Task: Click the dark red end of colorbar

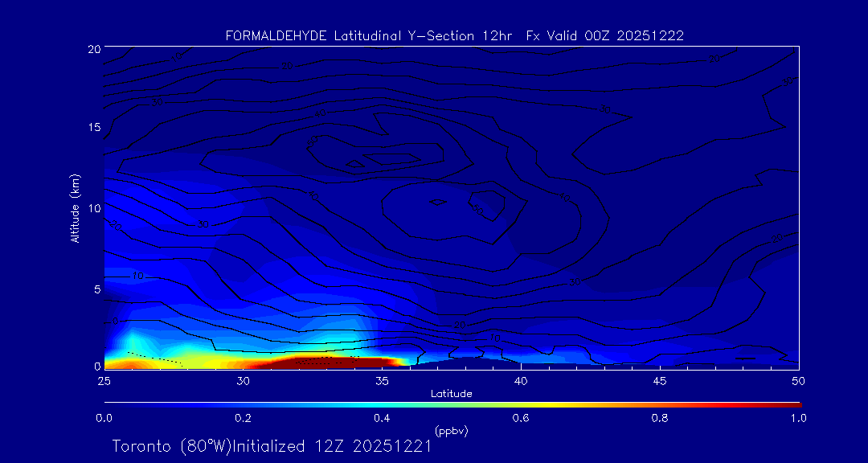Action: tap(792, 404)
